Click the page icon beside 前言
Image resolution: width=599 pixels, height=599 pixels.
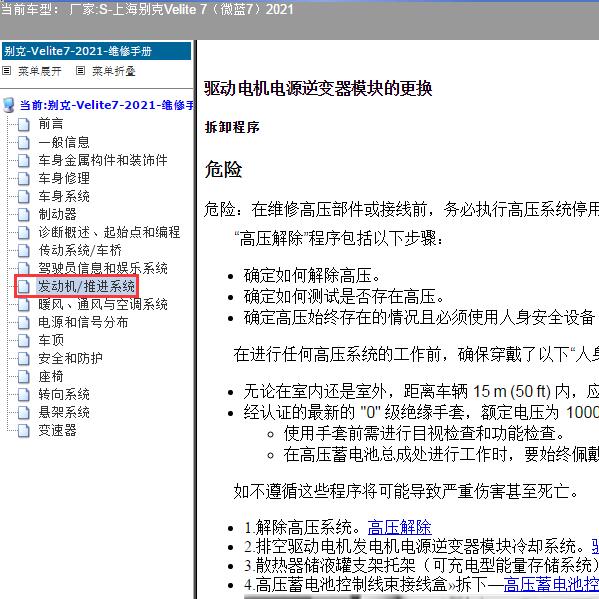(x=24, y=124)
